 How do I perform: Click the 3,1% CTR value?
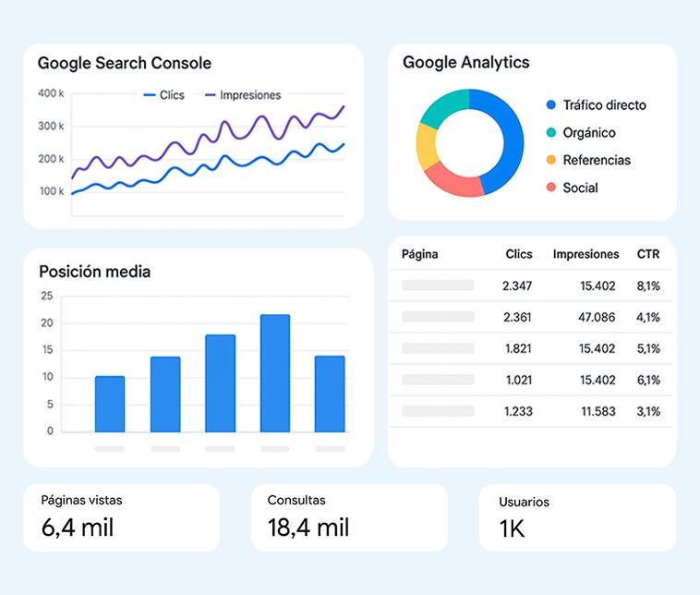tap(648, 411)
